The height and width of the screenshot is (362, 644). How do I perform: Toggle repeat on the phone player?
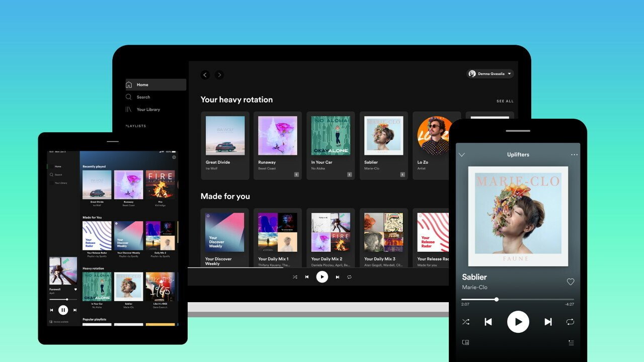[x=570, y=322]
